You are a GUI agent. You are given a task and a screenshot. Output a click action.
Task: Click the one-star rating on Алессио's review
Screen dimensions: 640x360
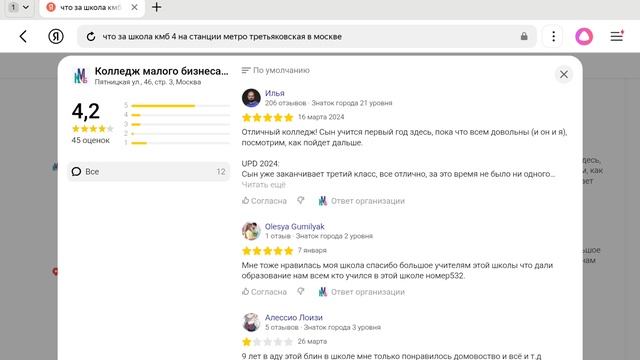pyautogui.click(x=268, y=342)
